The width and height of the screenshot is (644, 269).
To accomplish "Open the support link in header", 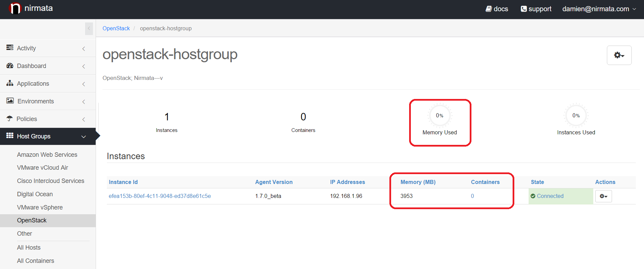I will pos(540,9).
